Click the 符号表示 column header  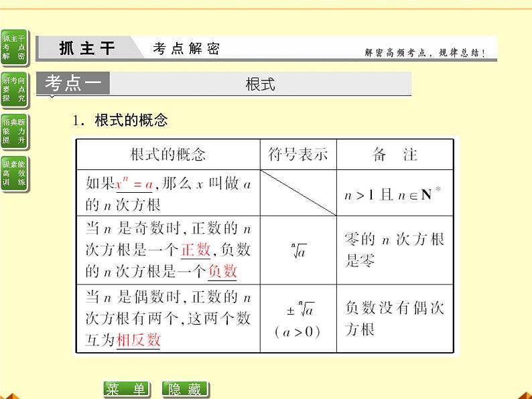click(x=297, y=155)
